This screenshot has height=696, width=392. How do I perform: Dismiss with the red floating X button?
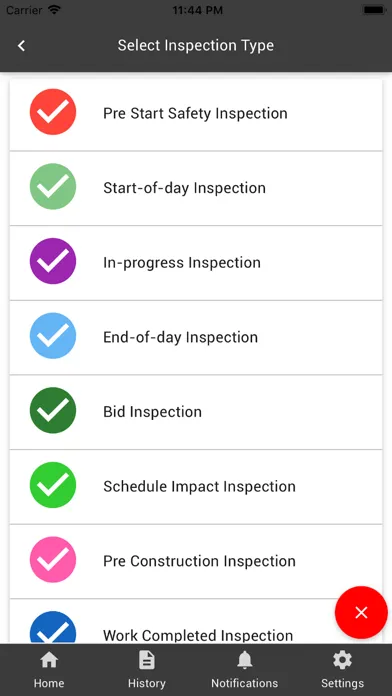pos(361,613)
